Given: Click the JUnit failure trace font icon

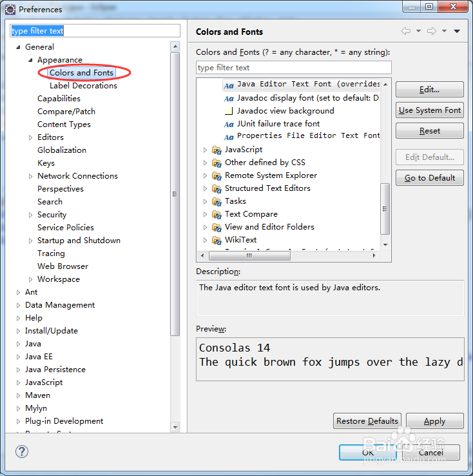Looking at the screenshot, I should tap(229, 124).
